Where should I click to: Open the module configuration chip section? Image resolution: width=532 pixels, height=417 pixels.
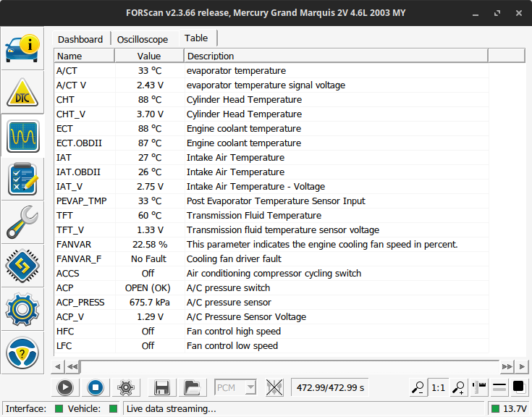pyautogui.click(x=22, y=266)
